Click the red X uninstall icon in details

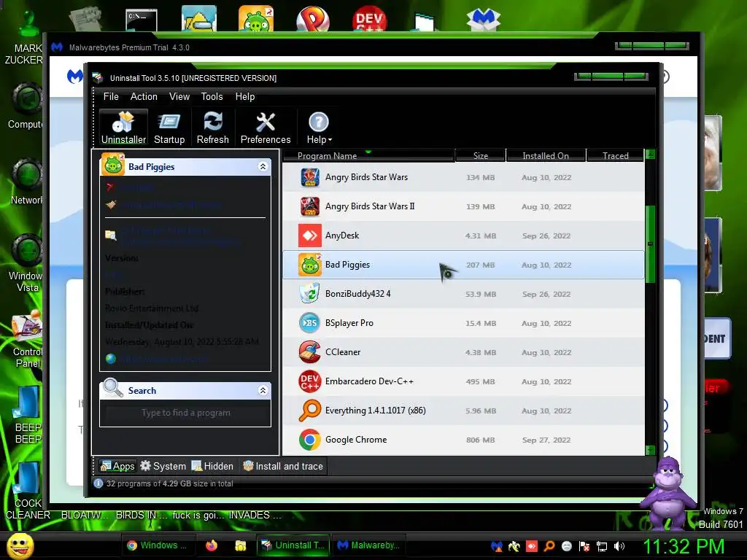coord(111,187)
